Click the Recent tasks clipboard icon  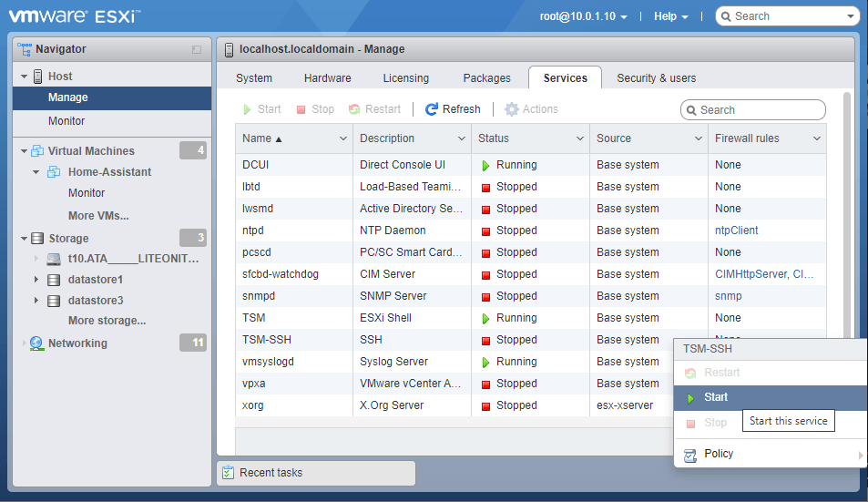[x=228, y=473]
